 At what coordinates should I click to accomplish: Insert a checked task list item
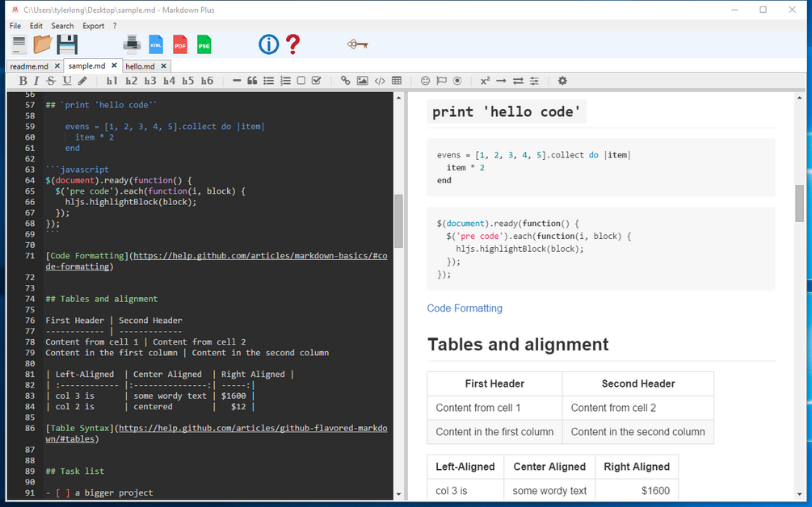click(x=317, y=81)
